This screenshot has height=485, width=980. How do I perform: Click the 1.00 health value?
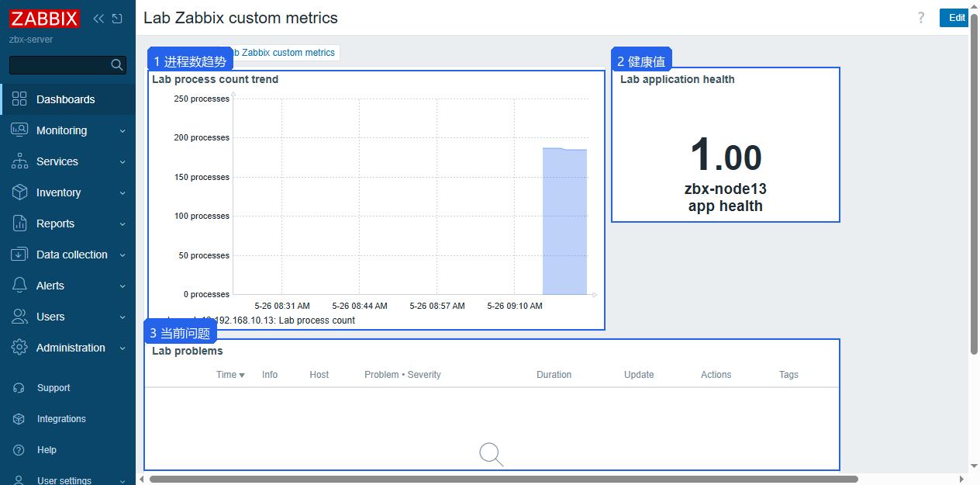coord(726,154)
